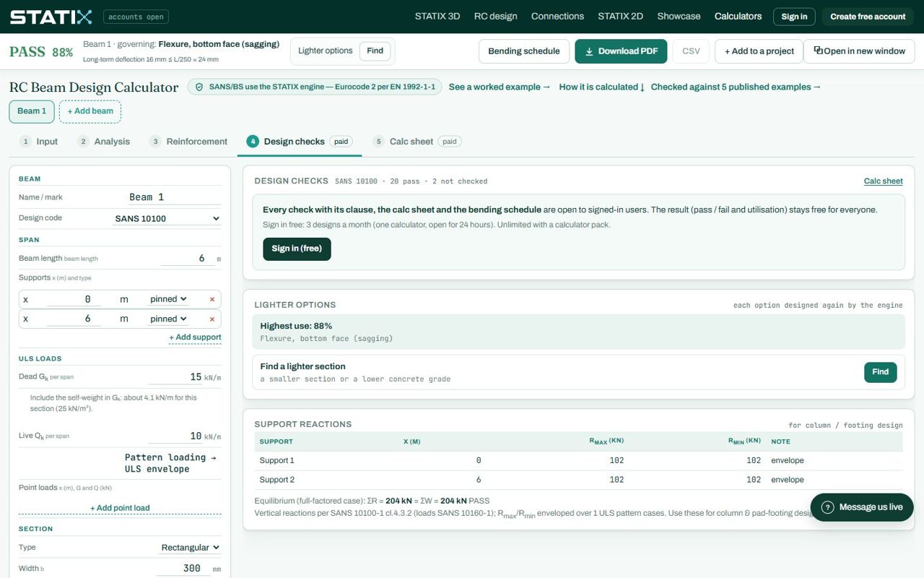The width and height of the screenshot is (924, 578).
Task: Jump to How it is calculated
Action: pos(602,87)
